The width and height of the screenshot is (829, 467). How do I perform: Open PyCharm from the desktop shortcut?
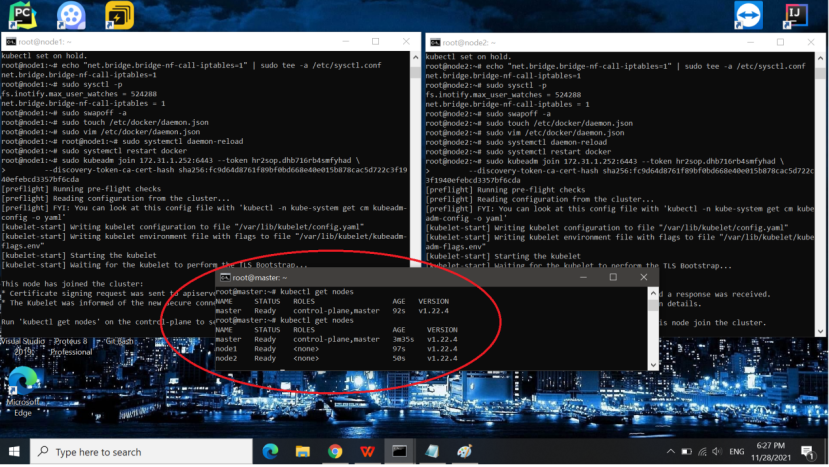(x=22, y=15)
